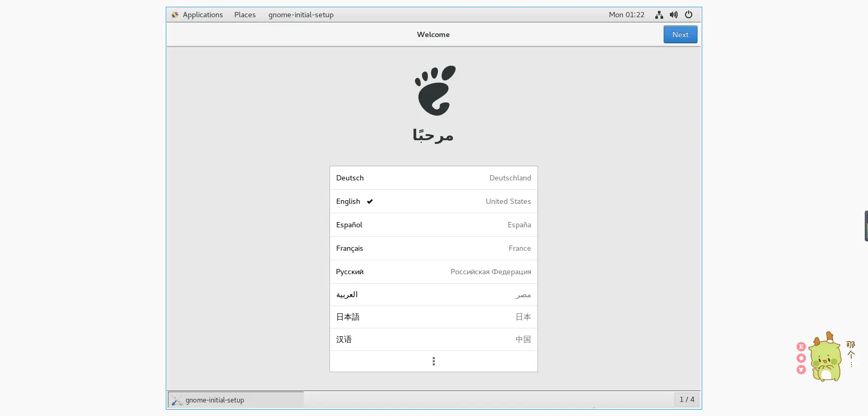Click the green dragon sticker on desktop

(825, 357)
